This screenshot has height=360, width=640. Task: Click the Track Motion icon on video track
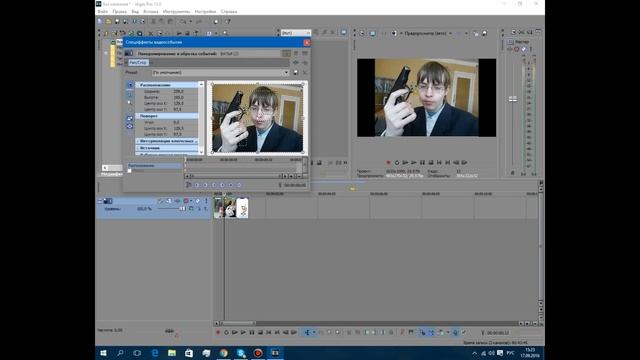169,201
